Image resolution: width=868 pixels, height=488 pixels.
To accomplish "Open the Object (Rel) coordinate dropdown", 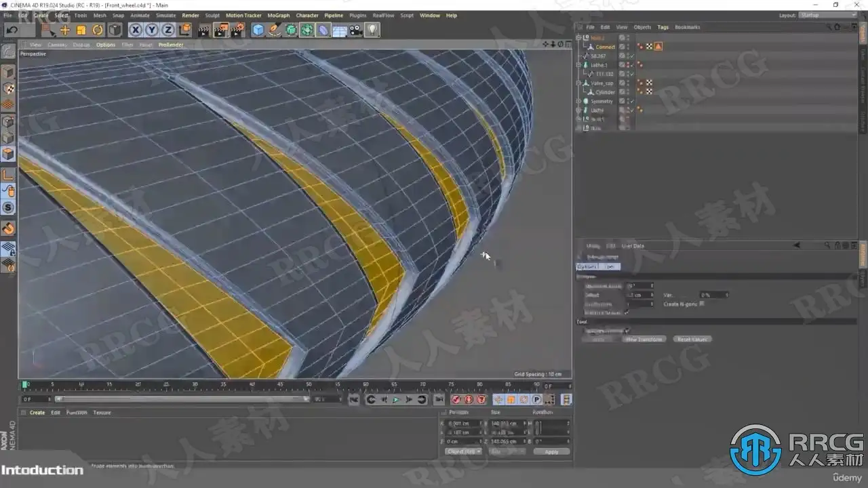I will [x=463, y=451].
